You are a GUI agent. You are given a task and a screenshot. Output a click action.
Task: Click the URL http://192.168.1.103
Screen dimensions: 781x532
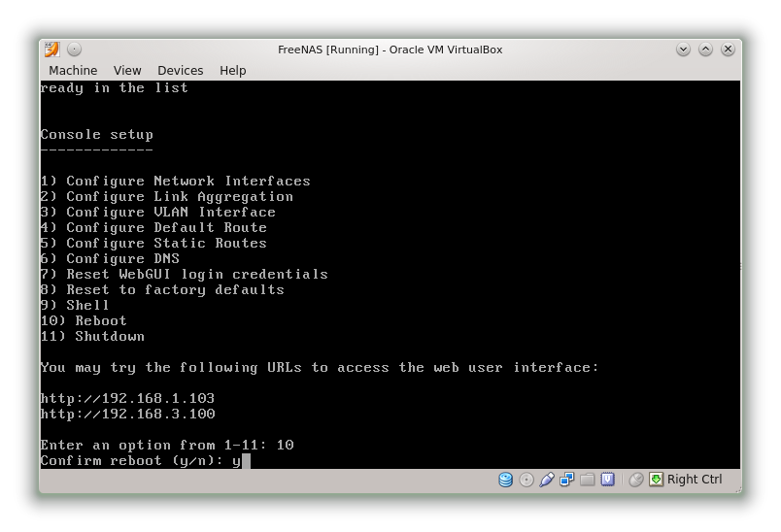click(x=127, y=398)
